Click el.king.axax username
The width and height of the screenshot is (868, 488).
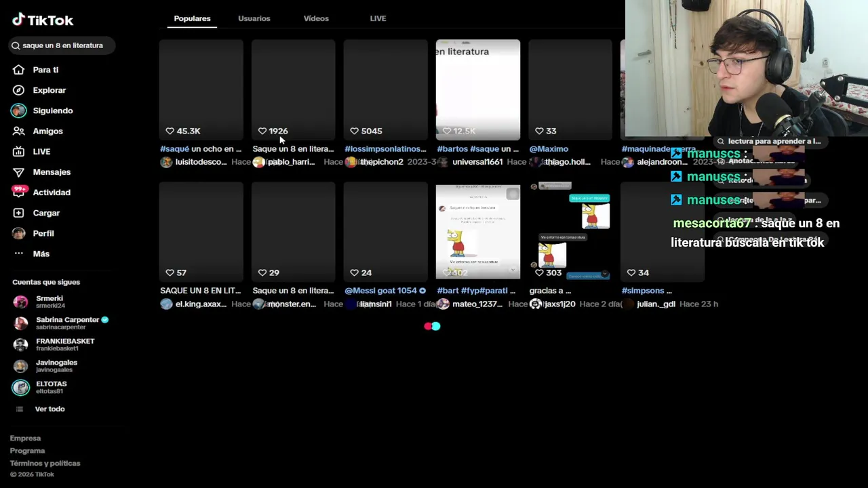pos(201,304)
